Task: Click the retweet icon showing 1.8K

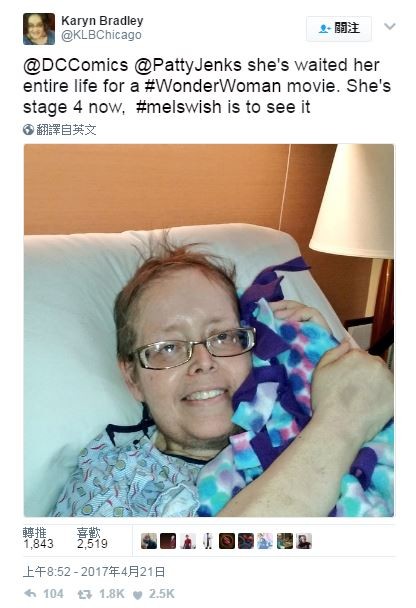Action: click(85, 594)
